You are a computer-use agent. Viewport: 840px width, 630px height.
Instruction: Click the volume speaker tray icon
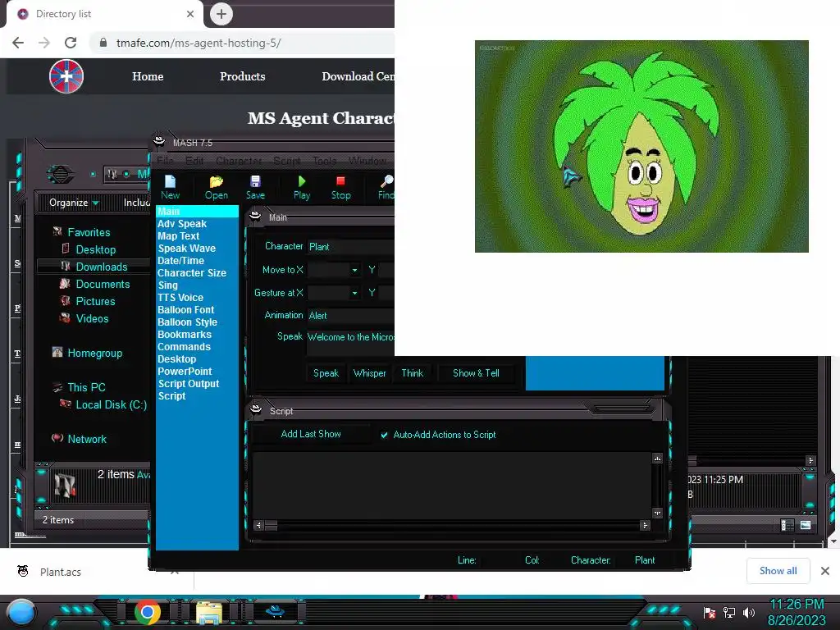[x=748, y=612]
